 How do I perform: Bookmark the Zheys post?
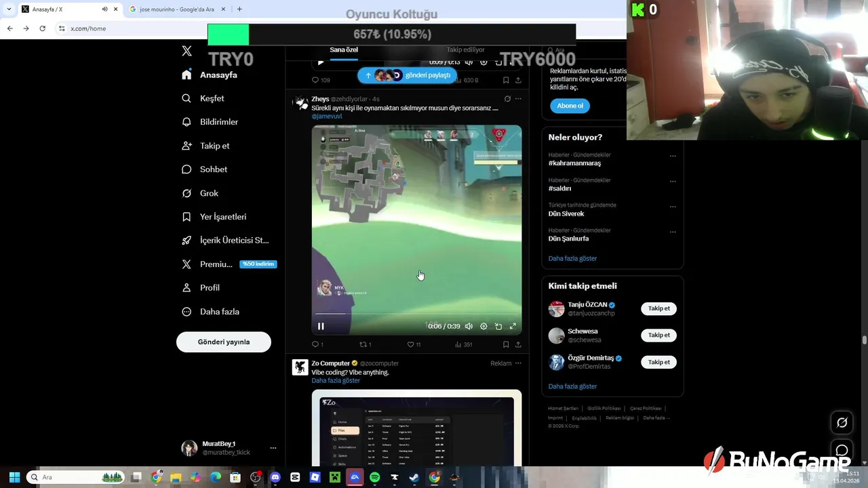506,344
